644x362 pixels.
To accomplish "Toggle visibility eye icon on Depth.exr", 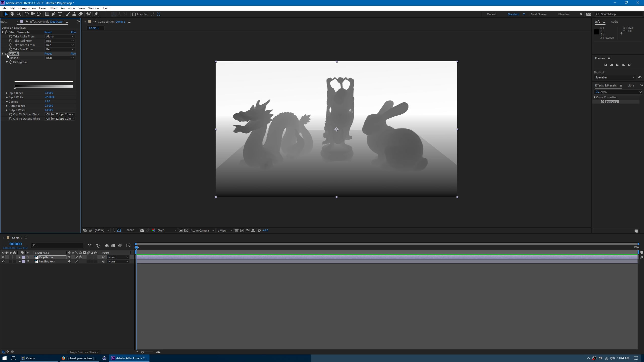I will [x=3, y=257].
